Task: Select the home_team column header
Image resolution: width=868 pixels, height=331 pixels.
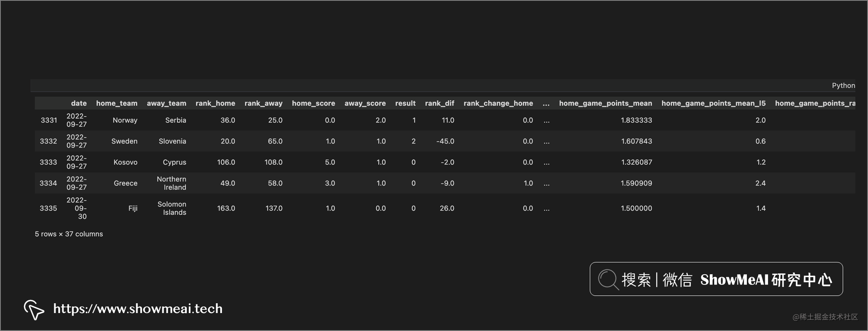Action: pyautogui.click(x=117, y=103)
